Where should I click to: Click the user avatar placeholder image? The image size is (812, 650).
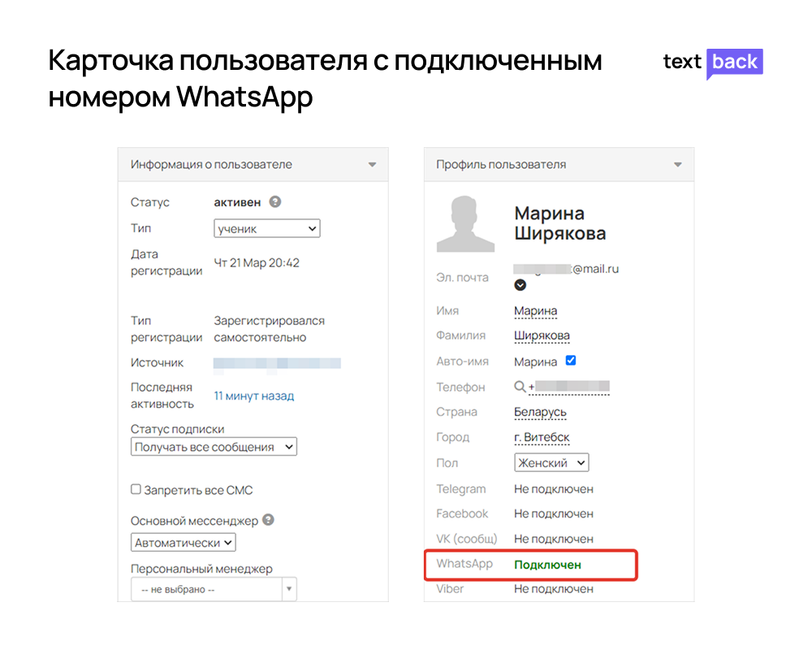point(465,224)
